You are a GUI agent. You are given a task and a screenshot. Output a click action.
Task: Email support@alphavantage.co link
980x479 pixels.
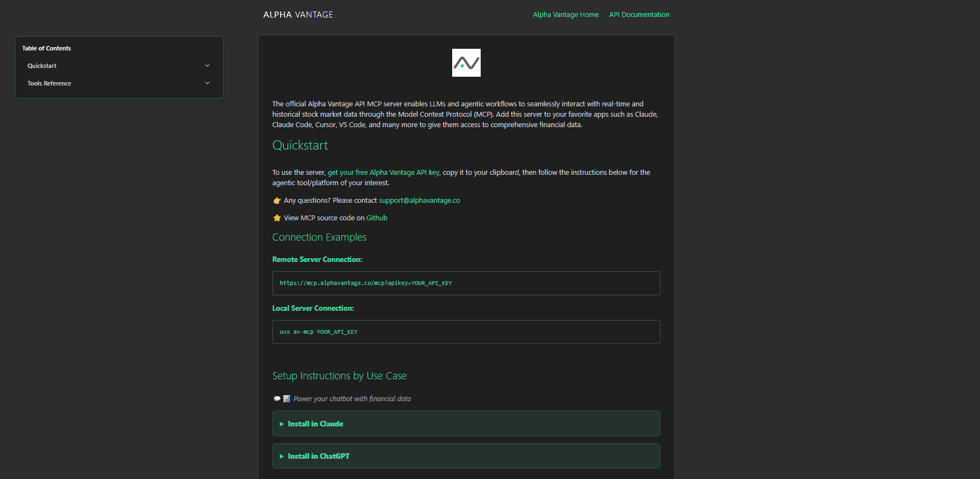tap(419, 201)
